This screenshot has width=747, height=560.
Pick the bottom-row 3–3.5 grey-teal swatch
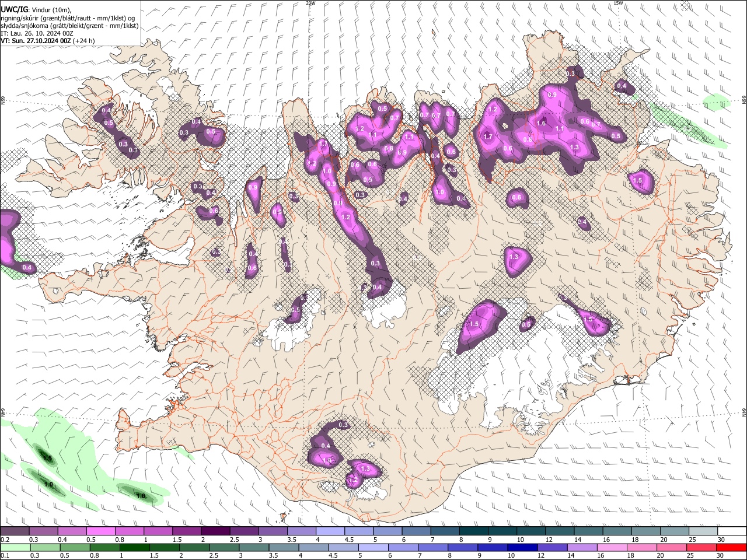[254, 547]
